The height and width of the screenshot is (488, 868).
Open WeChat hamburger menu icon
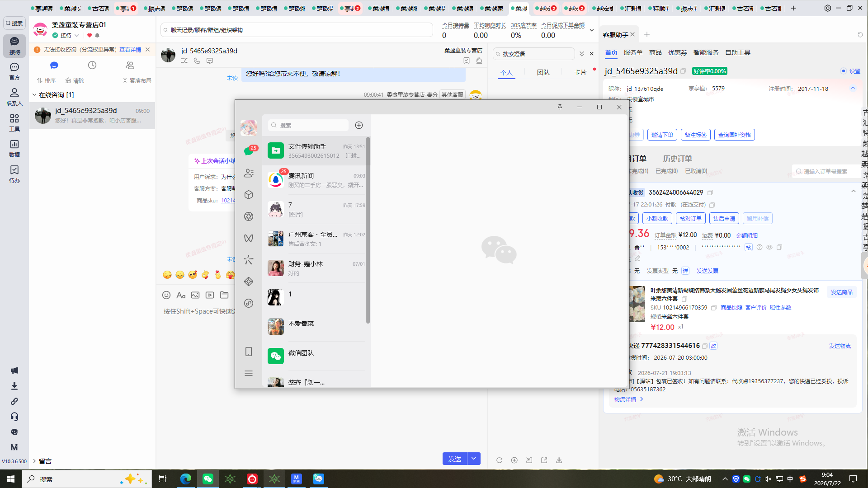click(249, 373)
